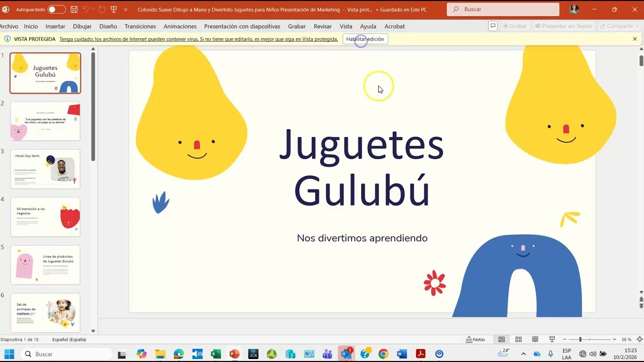Click Habilitar edición button
This screenshot has width=644, height=362.
(x=365, y=39)
